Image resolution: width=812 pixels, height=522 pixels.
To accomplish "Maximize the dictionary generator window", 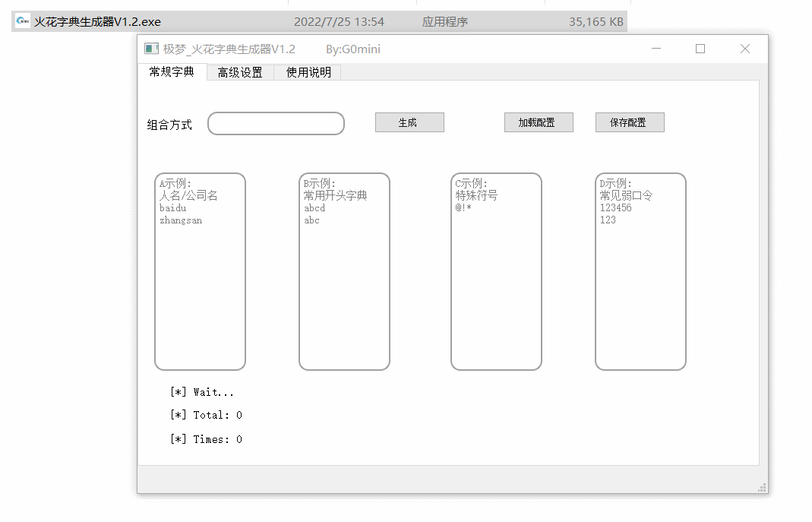I will 700,49.
